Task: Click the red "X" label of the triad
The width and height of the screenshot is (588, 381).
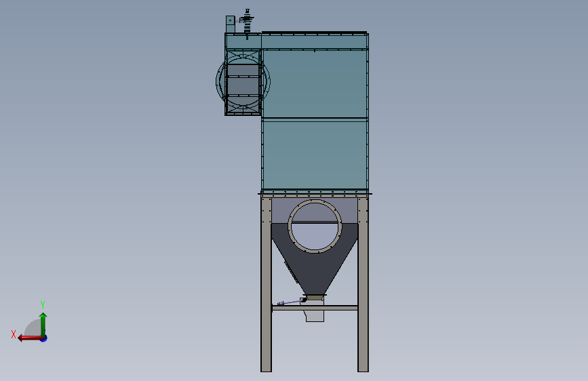Action: coord(14,334)
